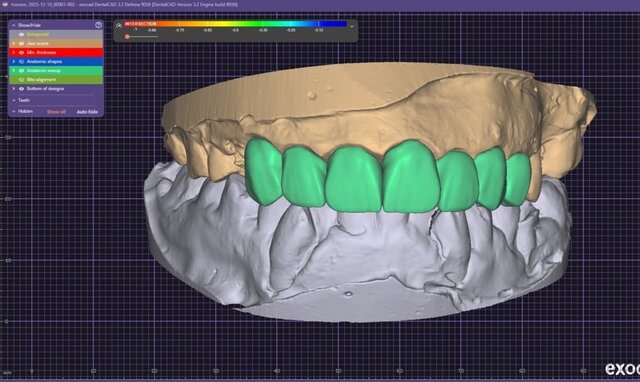Click the gauge icon beside the INTERSECTION scale

click(119, 25)
